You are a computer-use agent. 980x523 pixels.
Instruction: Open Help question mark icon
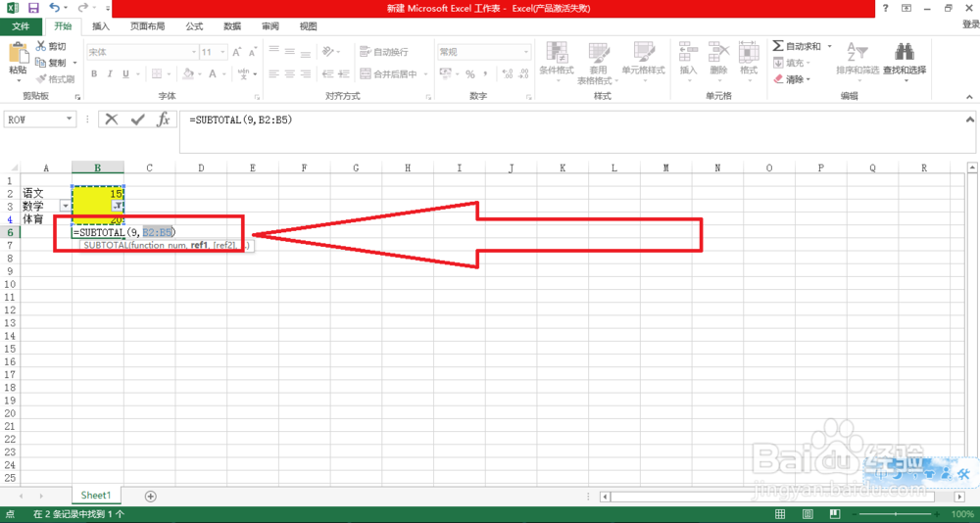(x=886, y=8)
